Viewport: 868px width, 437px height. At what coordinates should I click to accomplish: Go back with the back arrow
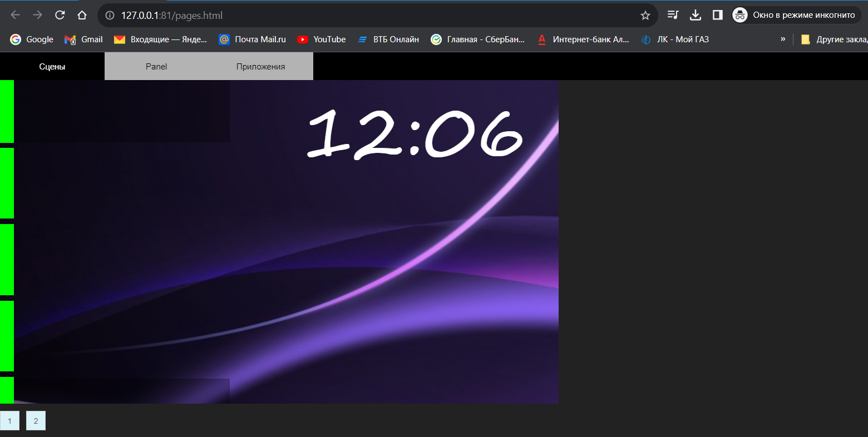15,15
